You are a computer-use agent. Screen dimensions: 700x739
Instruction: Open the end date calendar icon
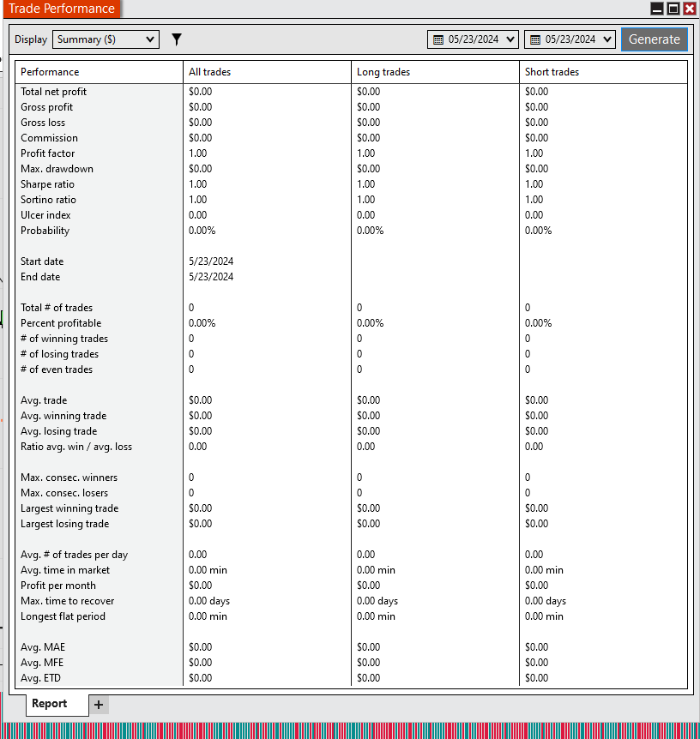pyautogui.click(x=535, y=39)
